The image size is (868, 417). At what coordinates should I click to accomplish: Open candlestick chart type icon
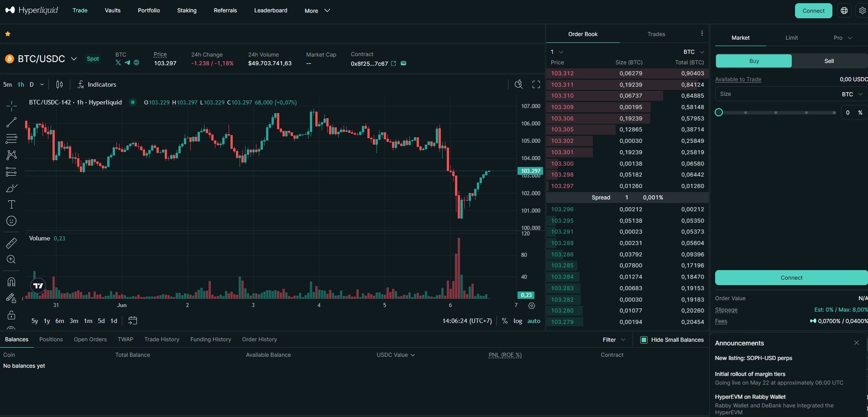click(59, 84)
